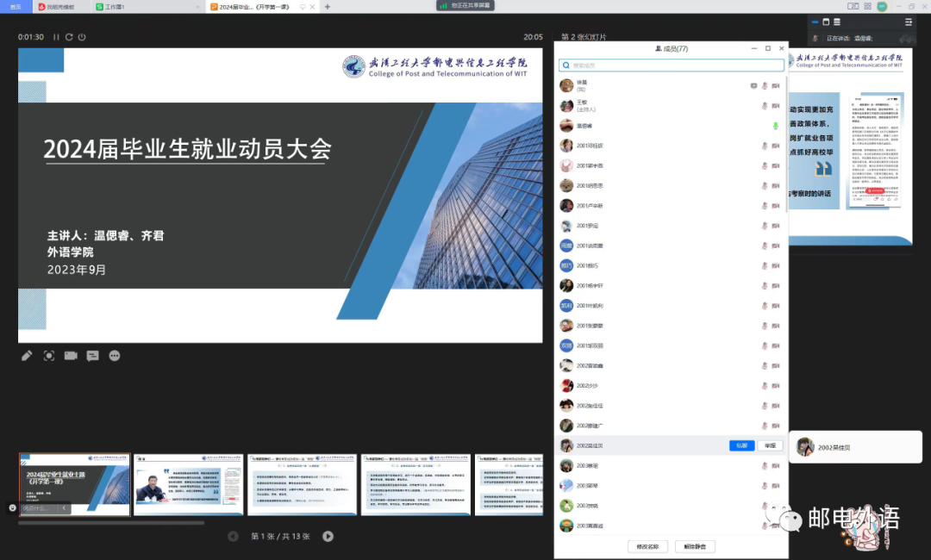
Task: Click the emoji smiley icon in chat box
Action: coord(12,508)
